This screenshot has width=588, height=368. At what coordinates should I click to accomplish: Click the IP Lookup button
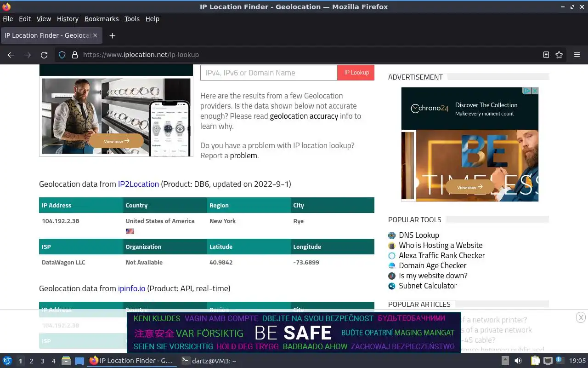pos(356,73)
